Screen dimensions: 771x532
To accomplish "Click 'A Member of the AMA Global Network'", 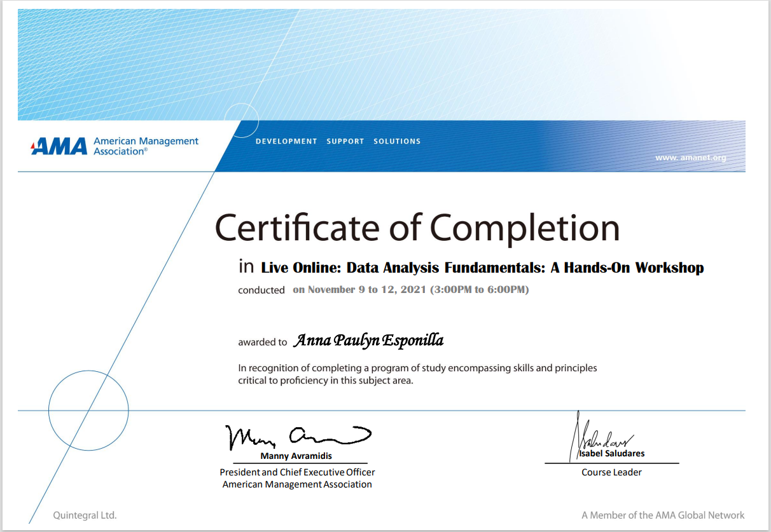I will [x=663, y=515].
